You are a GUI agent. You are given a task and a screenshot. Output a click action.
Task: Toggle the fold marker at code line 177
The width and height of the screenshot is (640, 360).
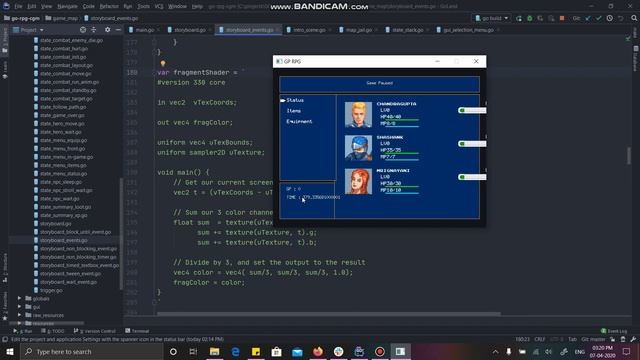tap(154, 42)
